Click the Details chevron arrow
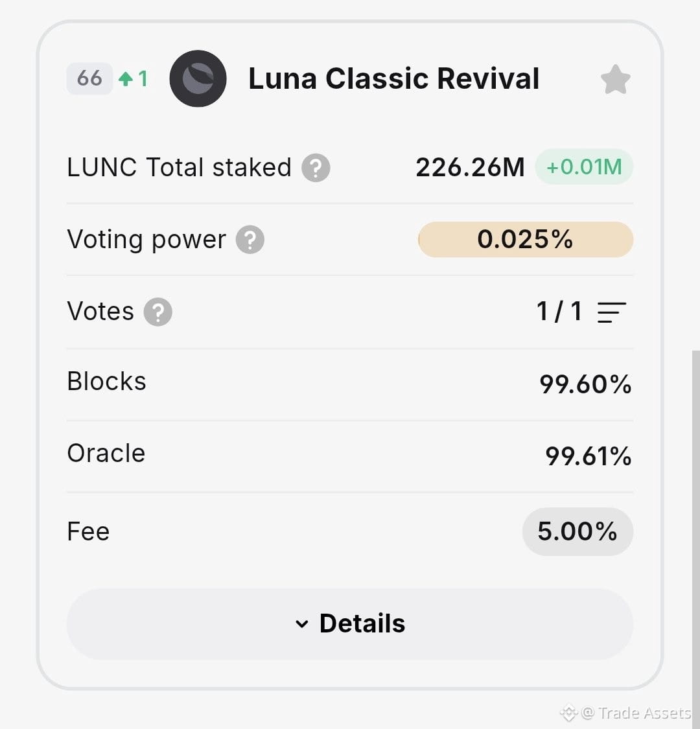This screenshot has width=700, height=729. [x=302, y=624]
